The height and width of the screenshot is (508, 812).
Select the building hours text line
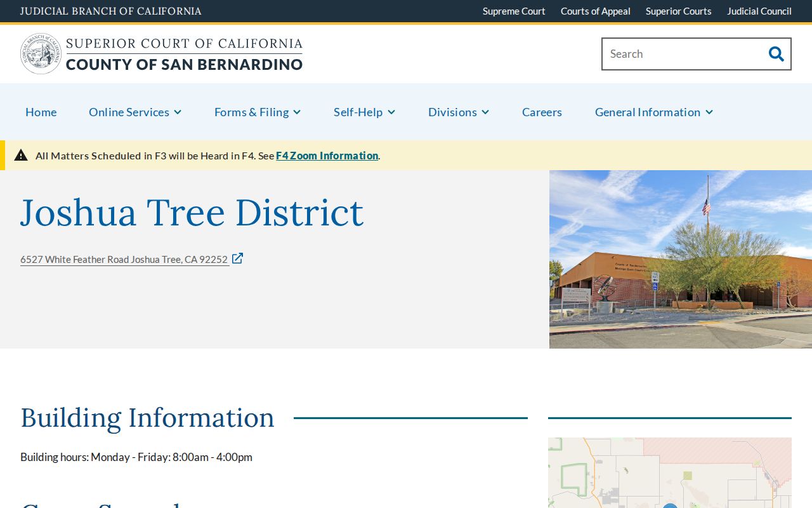(136, 457)
